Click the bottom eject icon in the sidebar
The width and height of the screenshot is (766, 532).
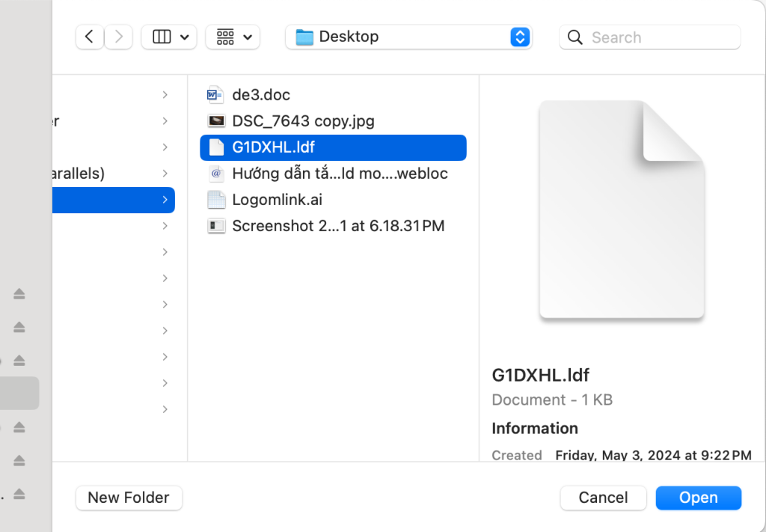click(x=19, y=494)
